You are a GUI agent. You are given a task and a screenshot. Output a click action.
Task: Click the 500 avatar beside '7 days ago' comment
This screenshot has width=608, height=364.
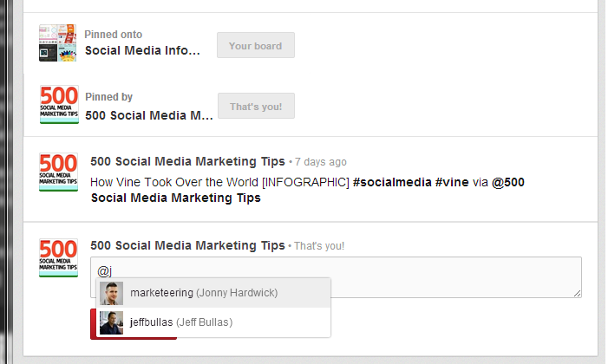click(x=59, y=172)
